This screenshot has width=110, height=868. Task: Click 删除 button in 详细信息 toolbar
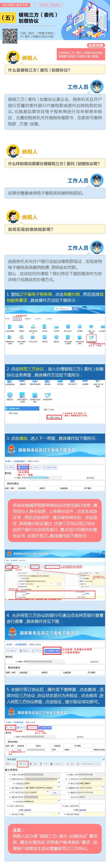click(x=34, y=764)
